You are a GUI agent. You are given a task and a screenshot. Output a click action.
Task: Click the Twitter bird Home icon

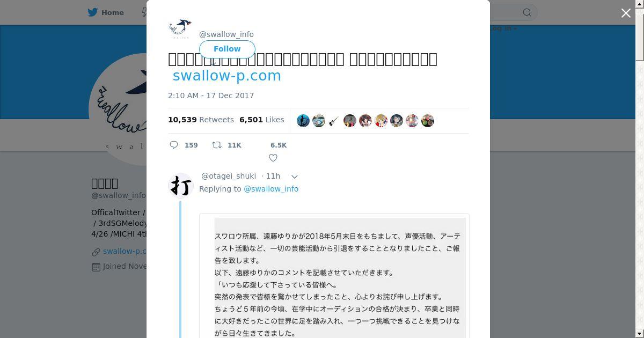click(93, 12)
